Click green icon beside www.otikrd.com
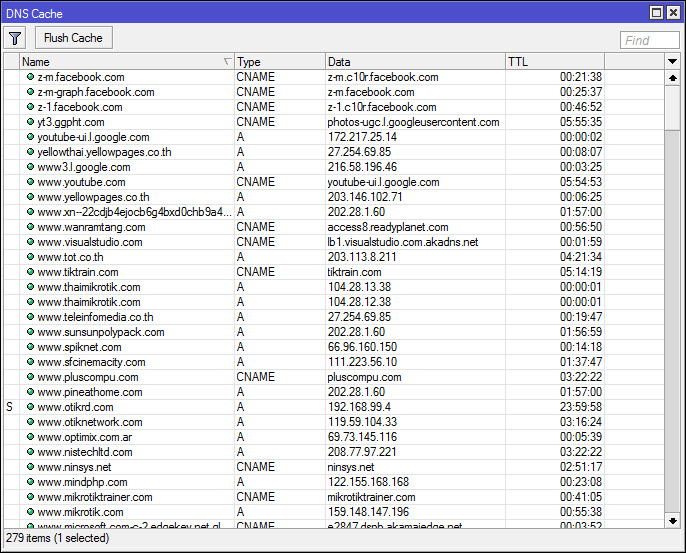Screen dimensions: 686x553 pos(30,407)
